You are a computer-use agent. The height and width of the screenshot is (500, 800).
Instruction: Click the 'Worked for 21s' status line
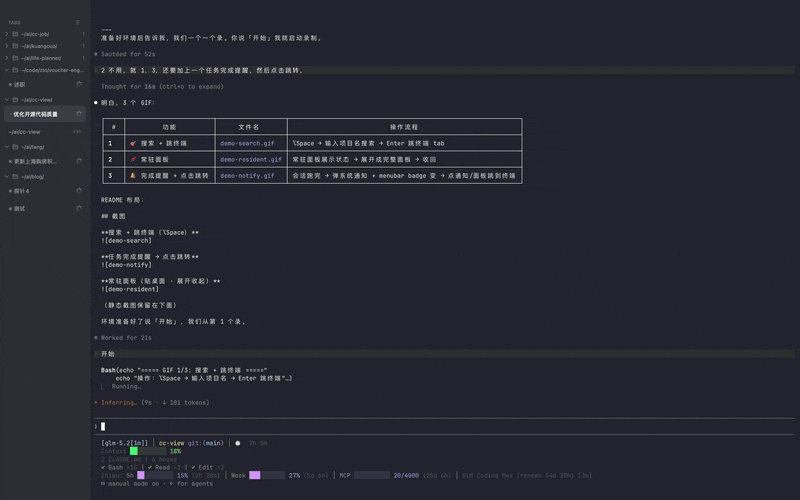(x=123, y=338)
